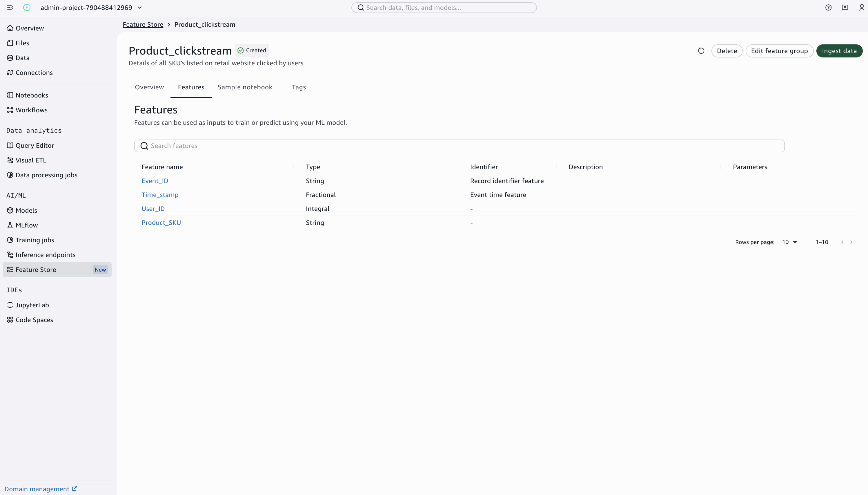Open Notebooks in the sidebar

pyautogui.click(x=57, y=95)
